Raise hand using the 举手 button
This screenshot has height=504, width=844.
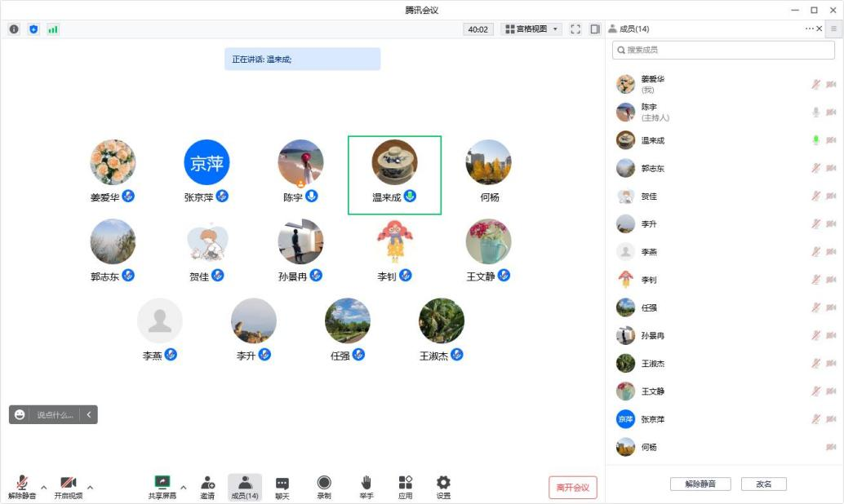point(366,487)
